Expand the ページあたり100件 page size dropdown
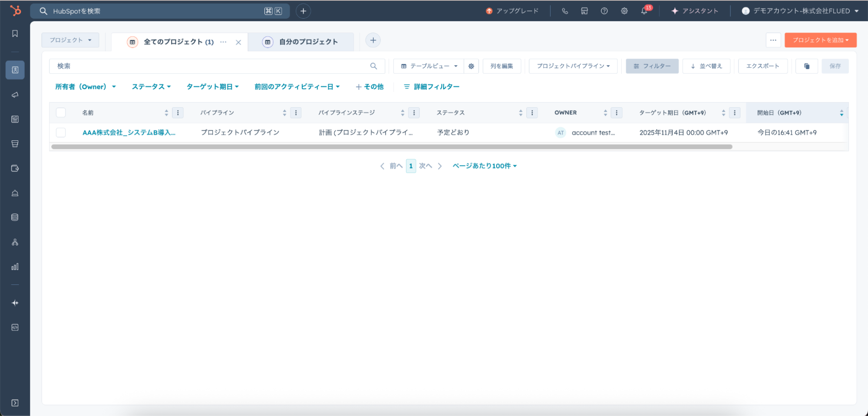The height and width of the screenshot is (416, 868). pyautogui.click(x=484, y=166)
